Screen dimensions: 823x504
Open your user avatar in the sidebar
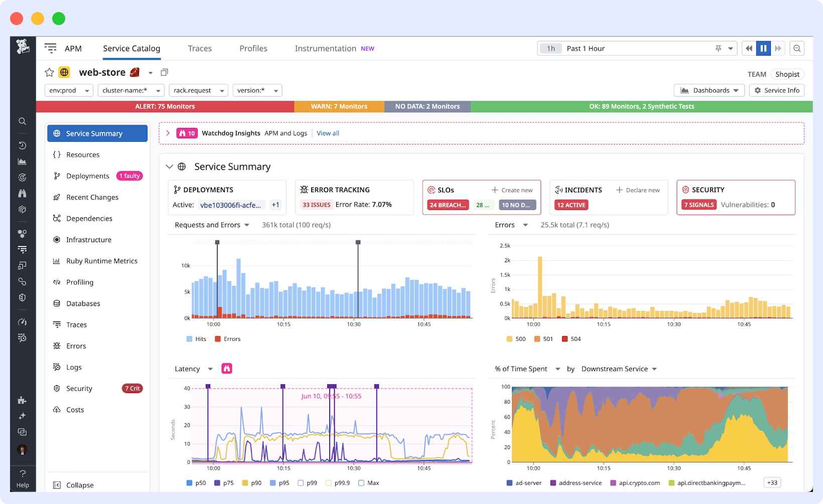click(23, 450)
